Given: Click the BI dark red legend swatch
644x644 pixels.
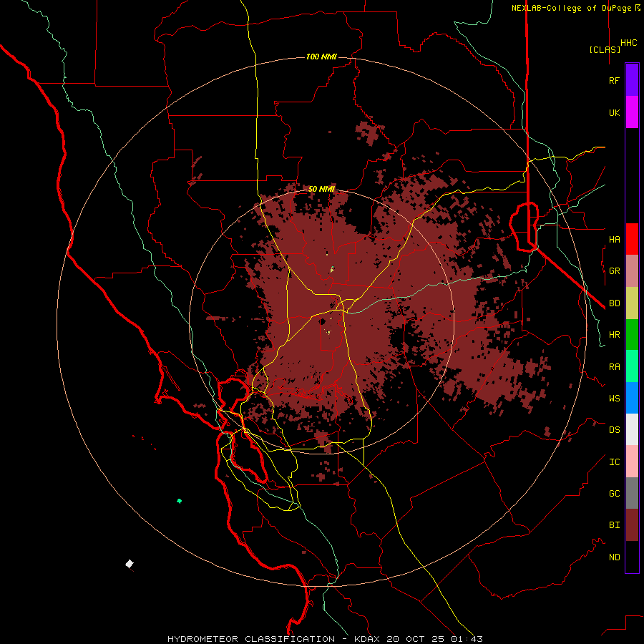Looking at the screenshot, I should click(x=632, y=525).
